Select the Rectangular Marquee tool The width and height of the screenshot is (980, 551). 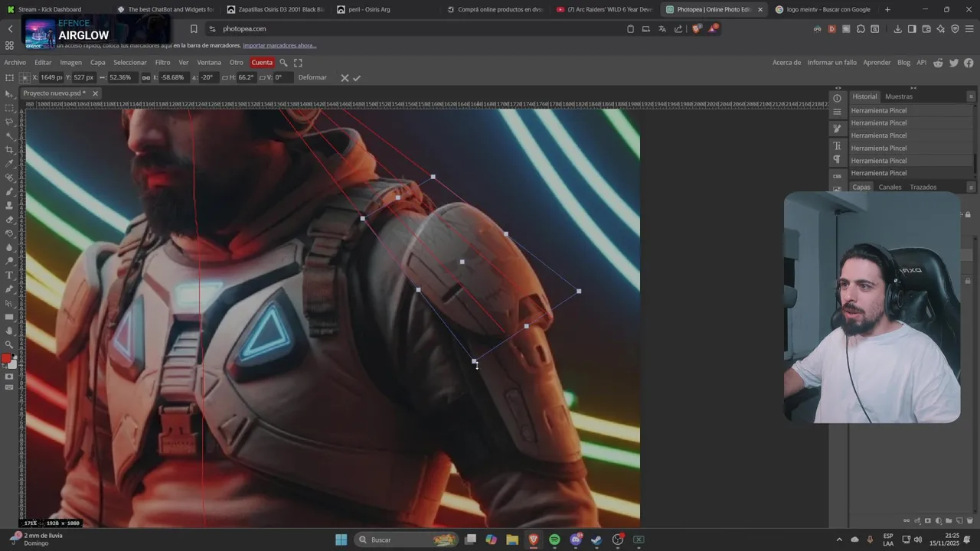9,108
